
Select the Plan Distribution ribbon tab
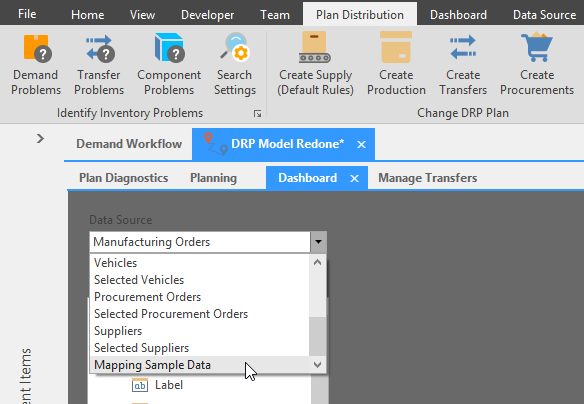[360, 15]
